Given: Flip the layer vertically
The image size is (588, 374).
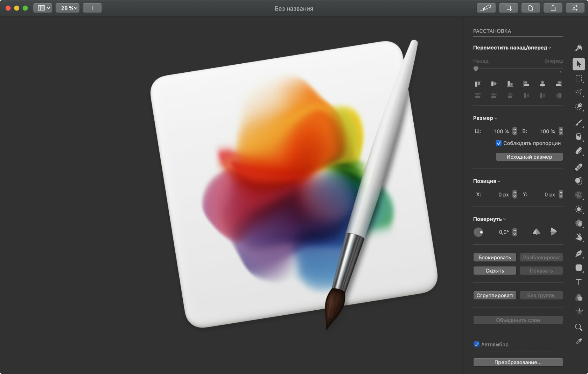Looking at the screenshot, I should click(553, 232).
